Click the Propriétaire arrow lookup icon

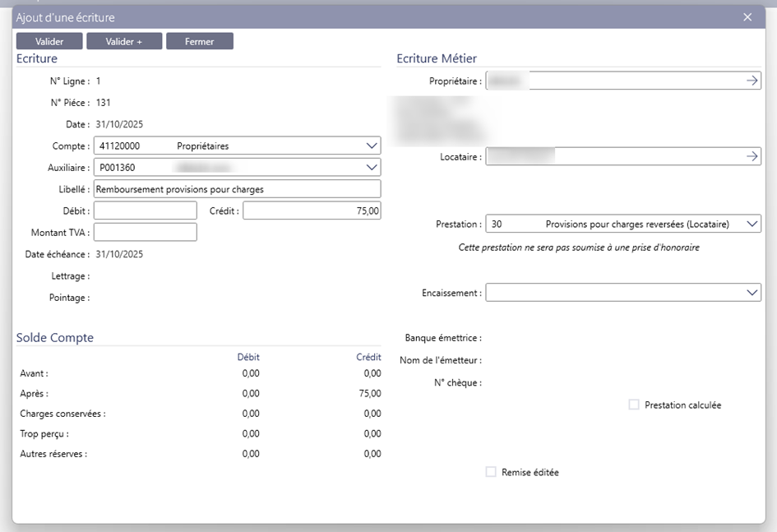pyautogui.click(x=752, y=81)
